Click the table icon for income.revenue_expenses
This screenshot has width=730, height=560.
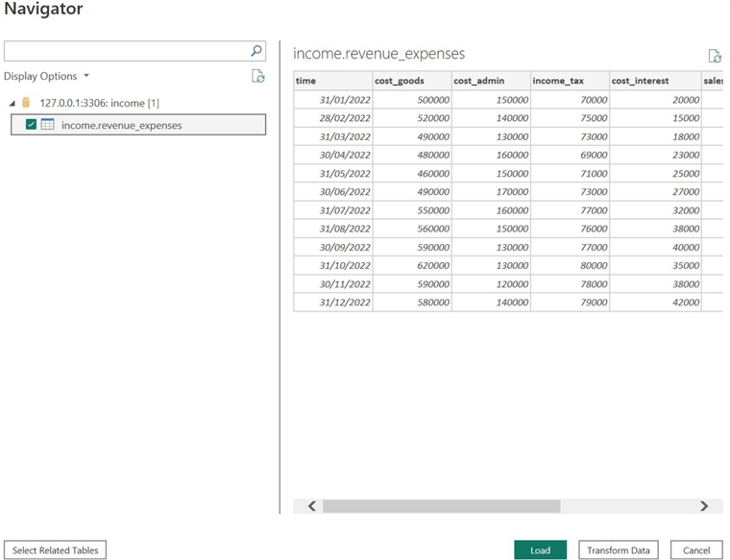[47, 125]
